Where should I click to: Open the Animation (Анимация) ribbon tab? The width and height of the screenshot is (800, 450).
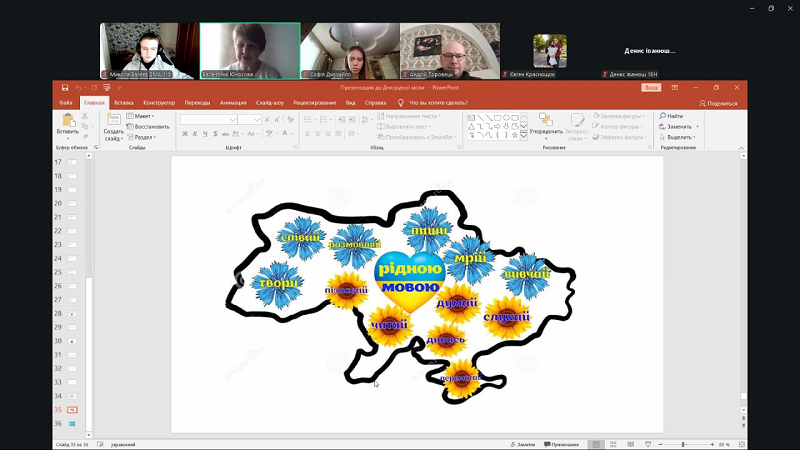point(233,102)
